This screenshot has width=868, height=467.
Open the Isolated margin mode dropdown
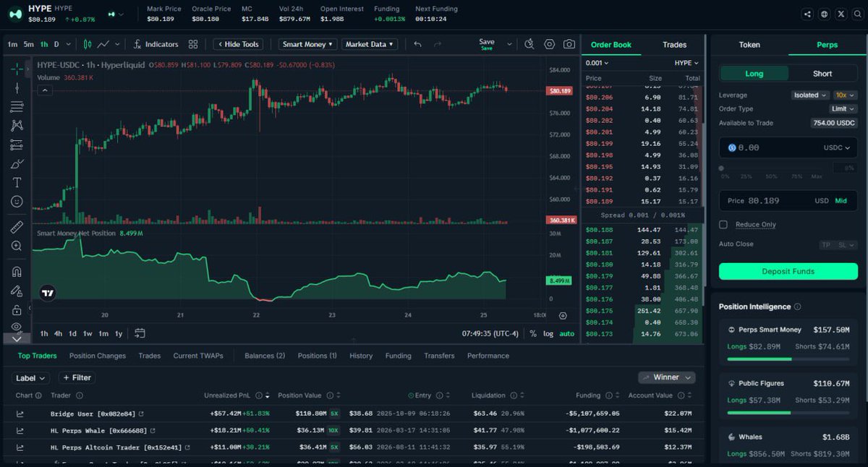pos(810,95)
